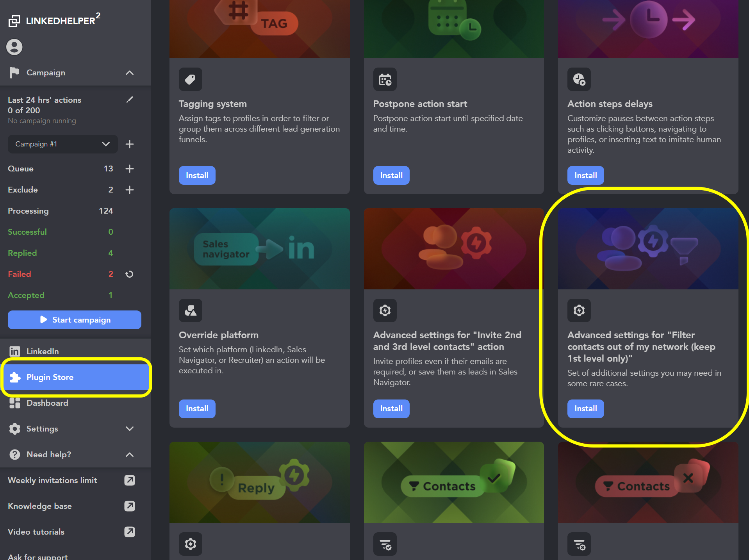Screen dimensions: 749x560
Task: Click the red Contacts plugin banner
Action: coord(648,482)
